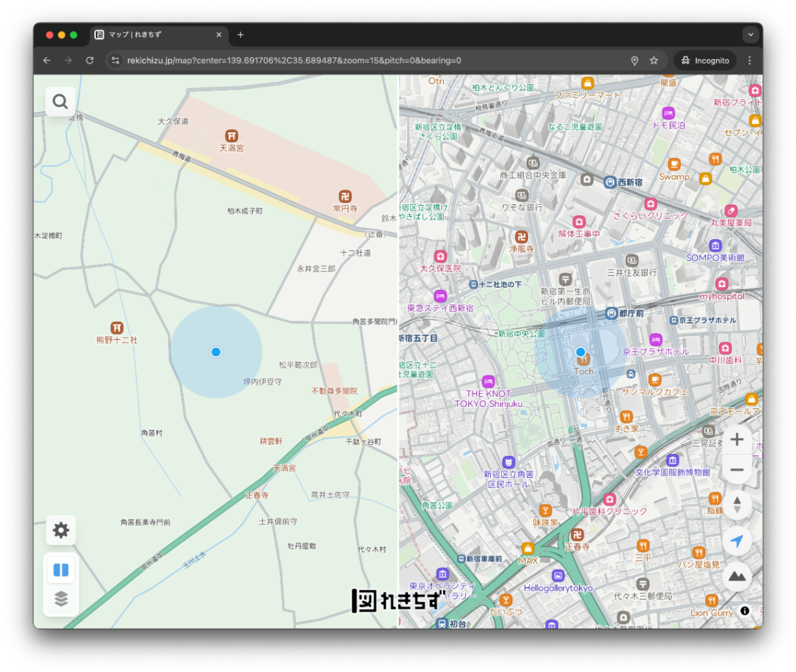Open location permission icon in address bar
Viewport: 796px width, 672px height.
(x=635, y=60)
